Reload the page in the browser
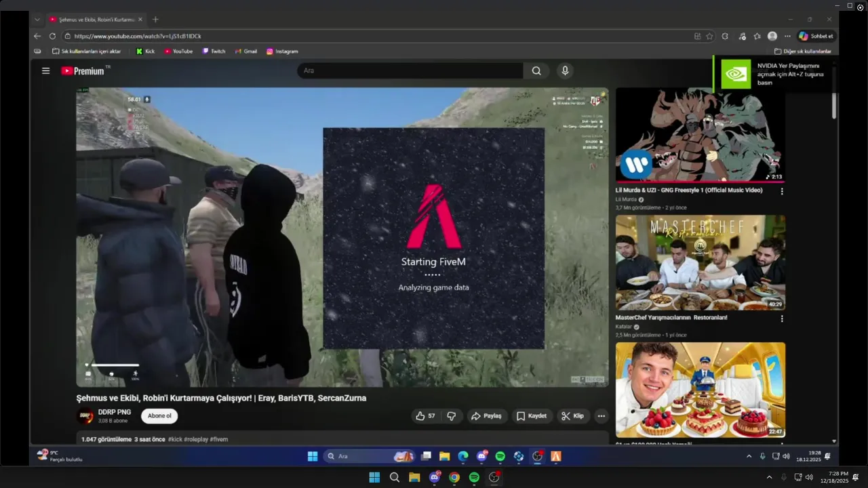868x488 pixels. point(52,36)
